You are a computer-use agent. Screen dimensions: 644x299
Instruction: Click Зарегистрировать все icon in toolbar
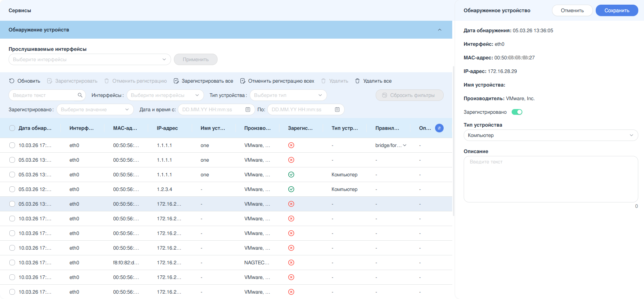click(x=176, y=81)
